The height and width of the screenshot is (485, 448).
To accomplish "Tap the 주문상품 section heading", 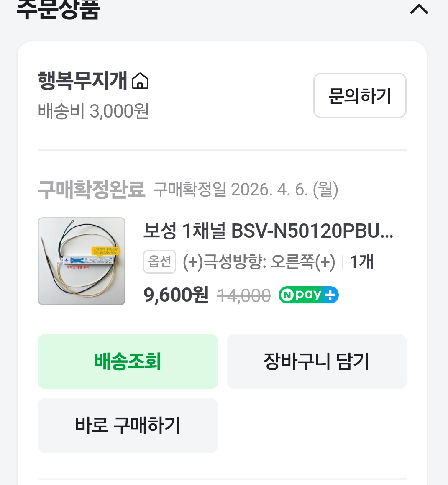I will pyautogui.click(x=59, y=10).
